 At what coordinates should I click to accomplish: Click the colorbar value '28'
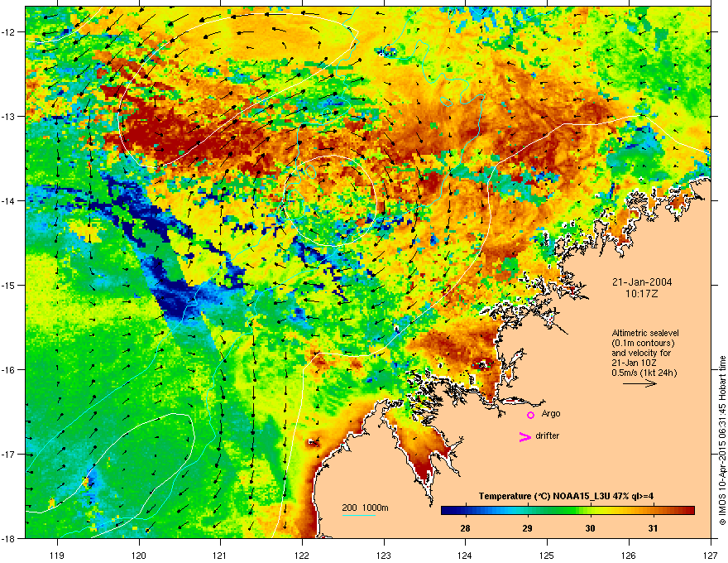pyautogui.click(x=465, y=528)
